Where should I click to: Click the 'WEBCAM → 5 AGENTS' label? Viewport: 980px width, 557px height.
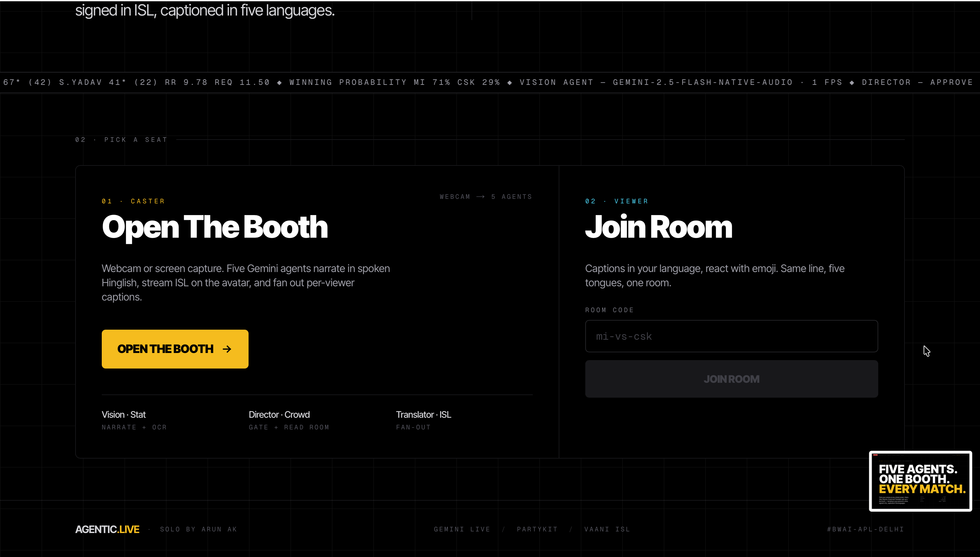486,197
